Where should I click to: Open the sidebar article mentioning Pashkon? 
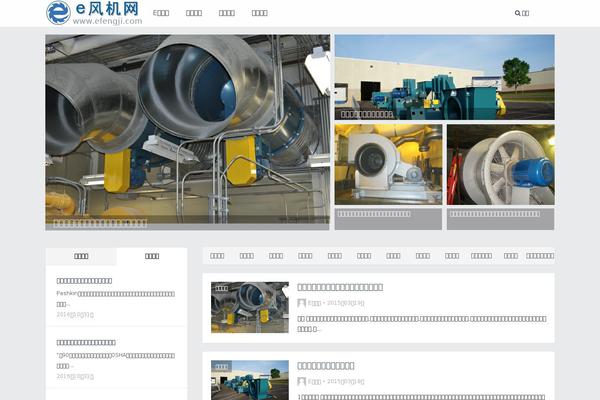coord(84,281)
